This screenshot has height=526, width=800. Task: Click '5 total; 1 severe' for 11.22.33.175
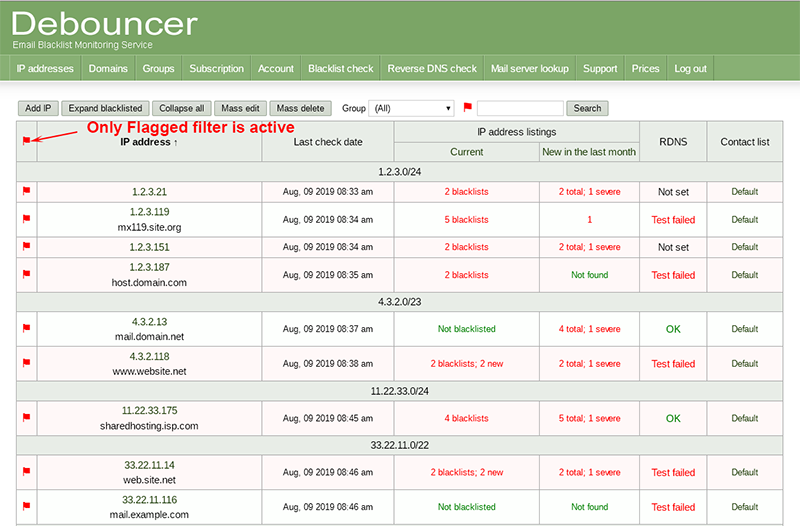coord(589,418)
